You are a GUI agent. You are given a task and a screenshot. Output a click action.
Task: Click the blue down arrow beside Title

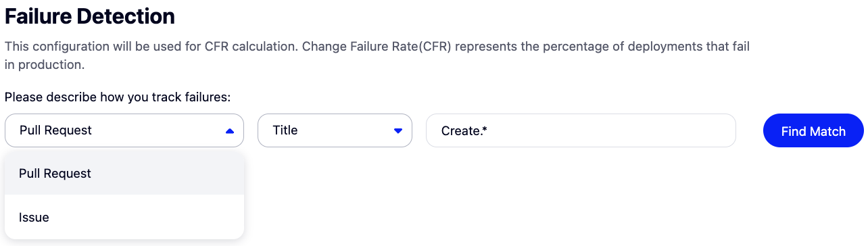coord(398,130)
